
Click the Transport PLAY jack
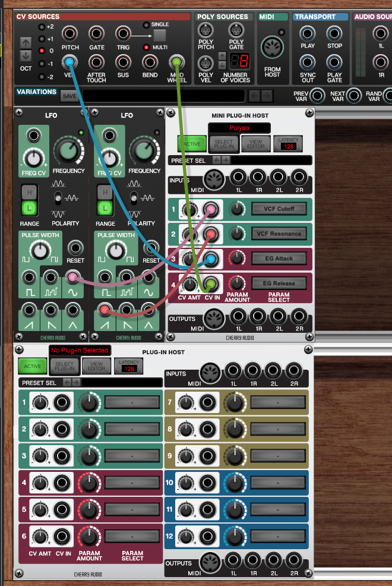click(x=307, y=34)
